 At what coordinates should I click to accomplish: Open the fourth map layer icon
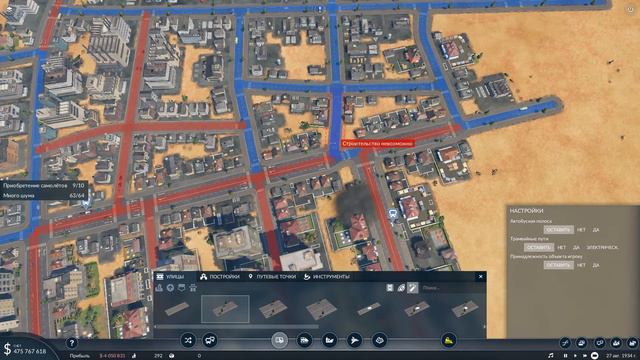(x=616, y=343)
